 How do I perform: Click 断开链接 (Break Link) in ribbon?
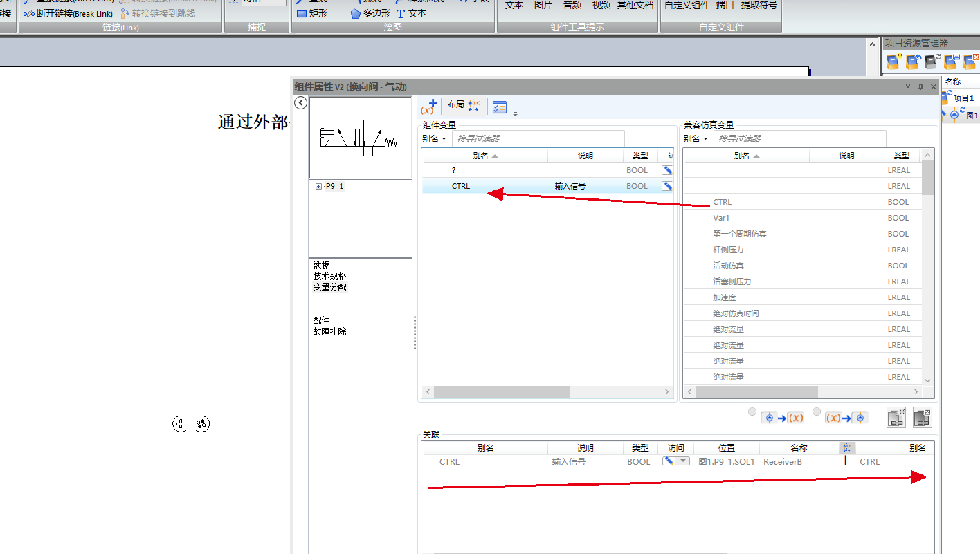(69, 13)
